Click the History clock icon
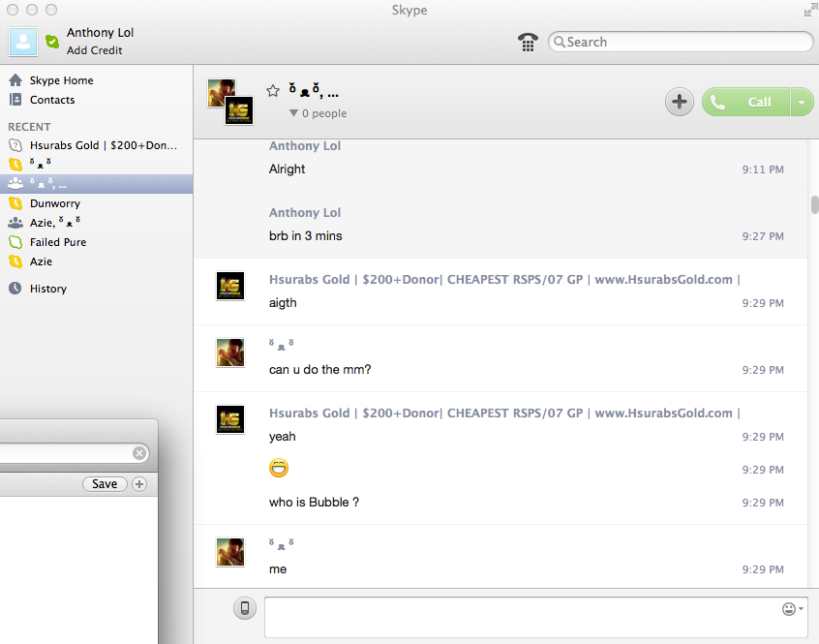 coord(15,288)
